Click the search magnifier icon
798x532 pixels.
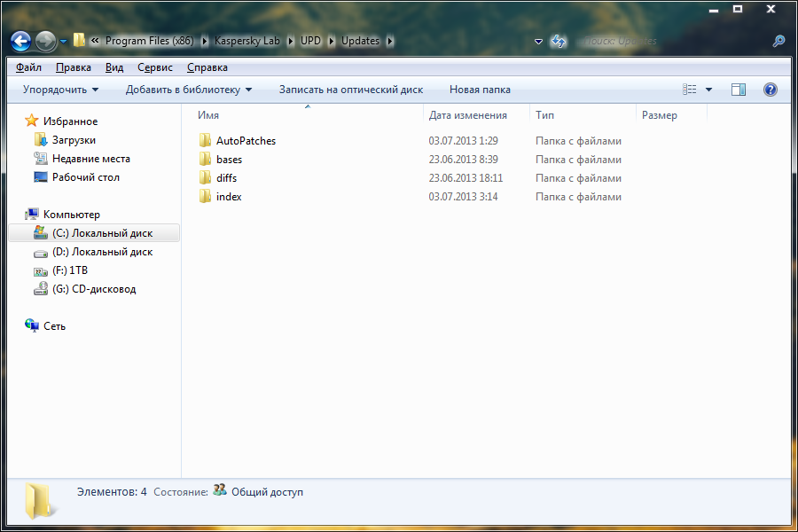pos(778,42)
